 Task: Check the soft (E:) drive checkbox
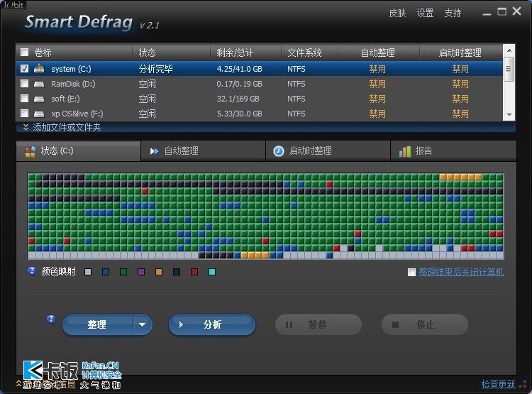pos(24,99)
